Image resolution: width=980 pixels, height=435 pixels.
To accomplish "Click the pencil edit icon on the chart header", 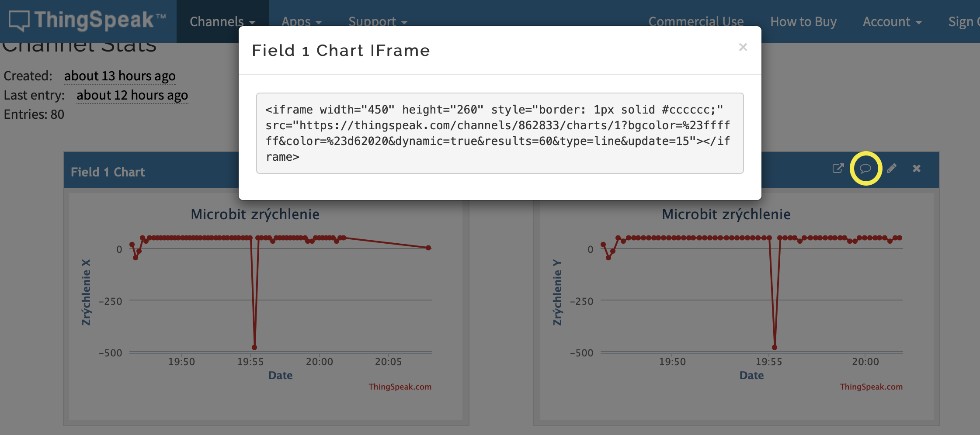I will click(x=892, y=169).
